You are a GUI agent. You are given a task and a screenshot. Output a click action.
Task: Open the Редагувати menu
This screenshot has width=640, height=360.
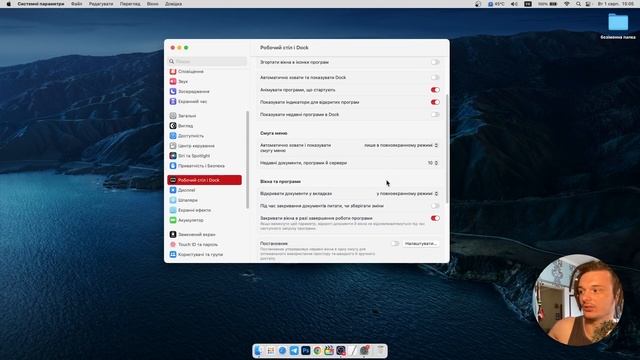click(x=101, y=4)
